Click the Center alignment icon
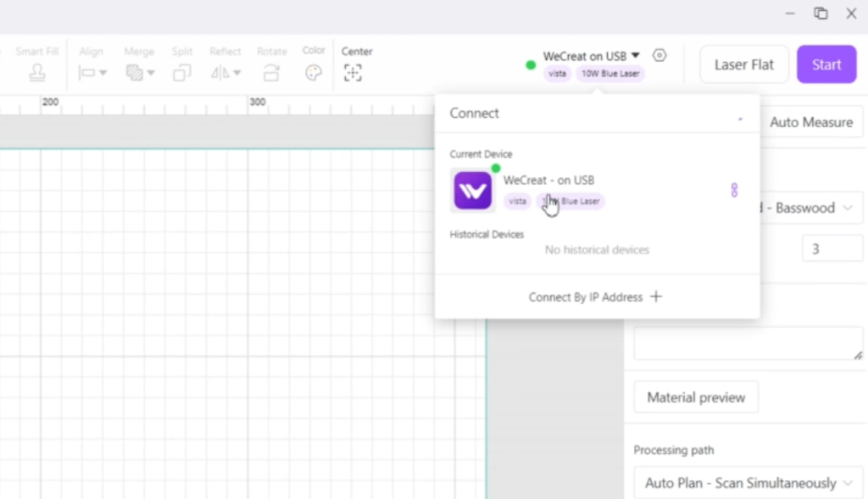 pyautogui.click(x=353, y=73)
